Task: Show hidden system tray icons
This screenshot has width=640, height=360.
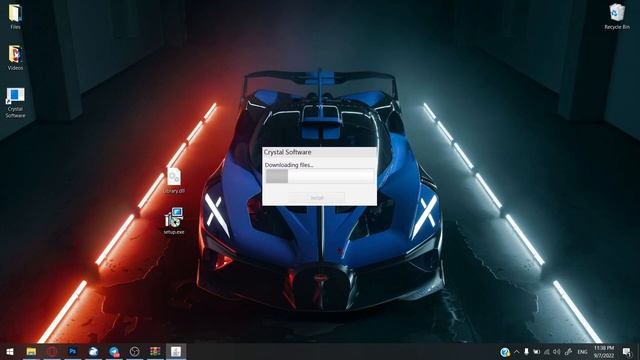Action: point(517,352)
